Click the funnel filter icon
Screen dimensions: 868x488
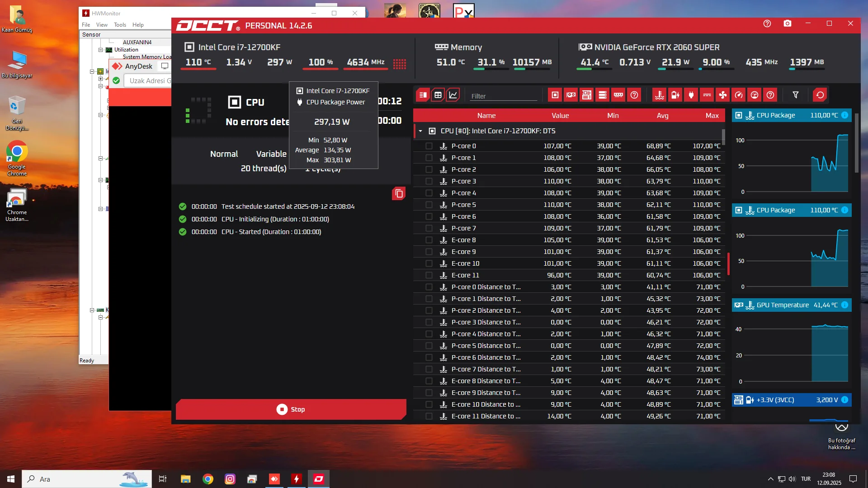pos(796,95)
